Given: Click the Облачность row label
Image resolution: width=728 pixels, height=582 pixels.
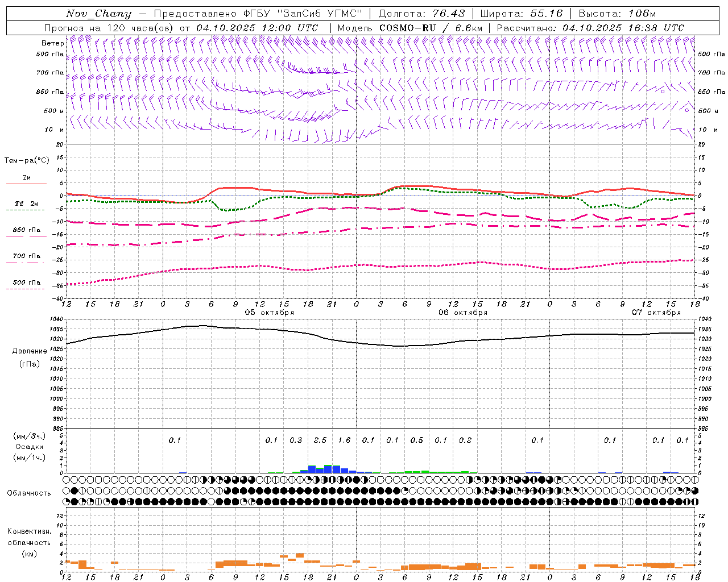Looking at the screenshot, I should point(29,493).
